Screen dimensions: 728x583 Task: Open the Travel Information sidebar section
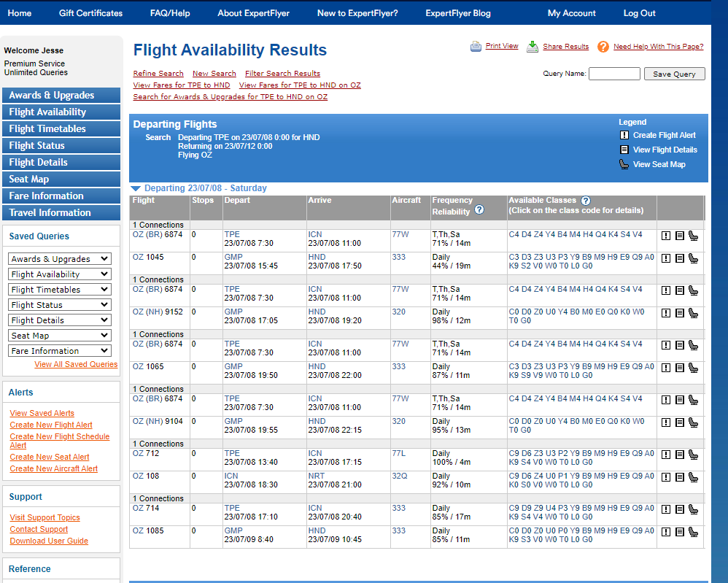[x=61, y=212]
